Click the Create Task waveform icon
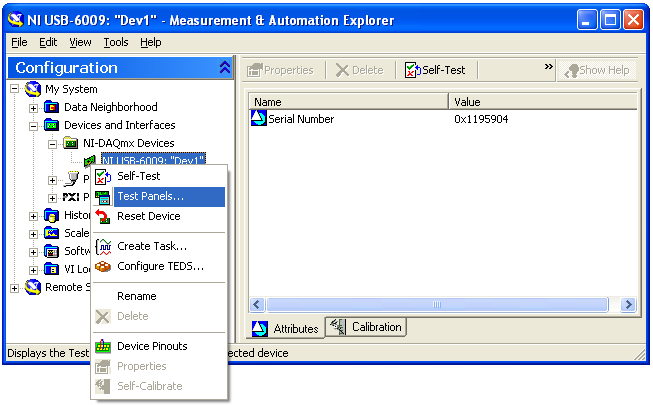The height and width of the screenshot is (405, 653). (103, 247)
